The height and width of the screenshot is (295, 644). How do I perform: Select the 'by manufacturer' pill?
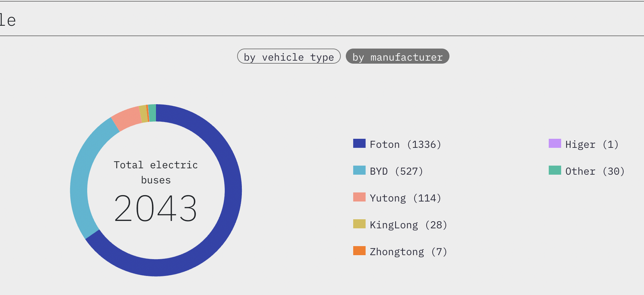click(x=398, y=57)
